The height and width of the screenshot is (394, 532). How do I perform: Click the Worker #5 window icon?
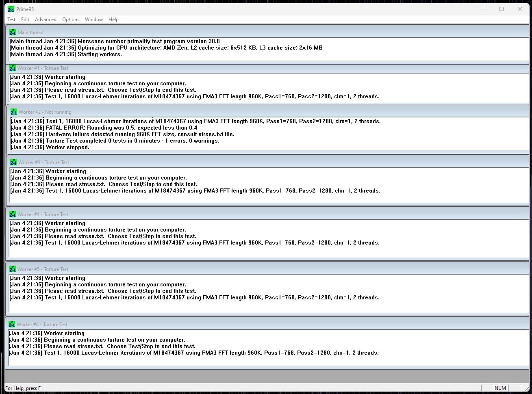13,269
